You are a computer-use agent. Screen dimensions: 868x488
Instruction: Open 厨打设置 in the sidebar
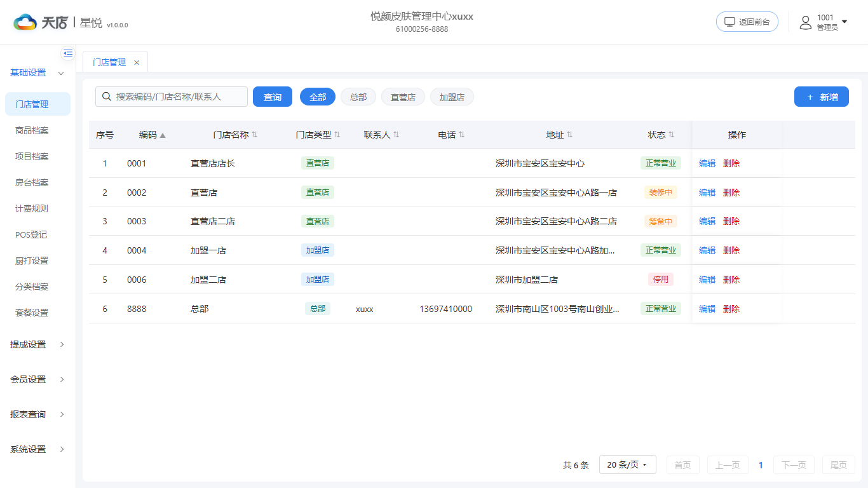(x=37, y=261)
